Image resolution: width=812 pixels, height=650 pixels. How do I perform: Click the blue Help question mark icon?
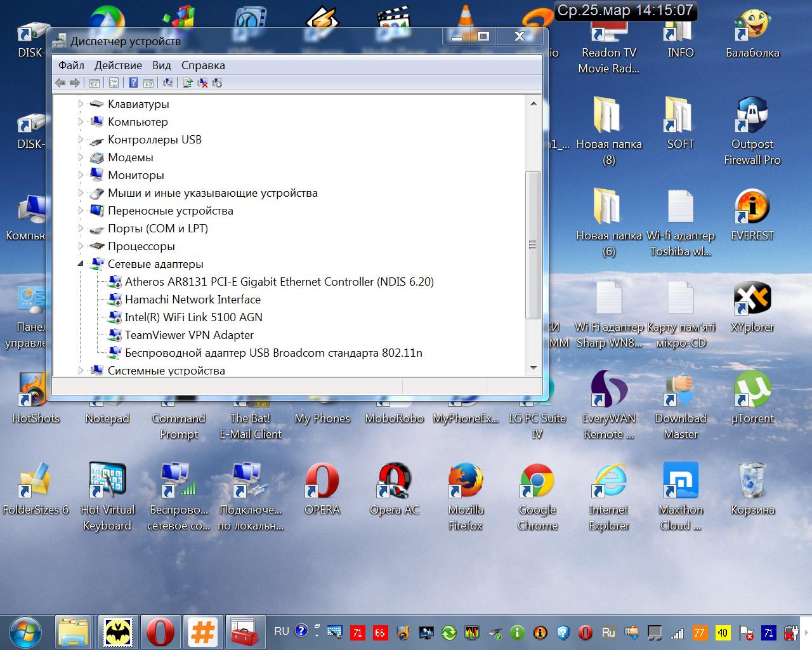(x=133, y=83)
